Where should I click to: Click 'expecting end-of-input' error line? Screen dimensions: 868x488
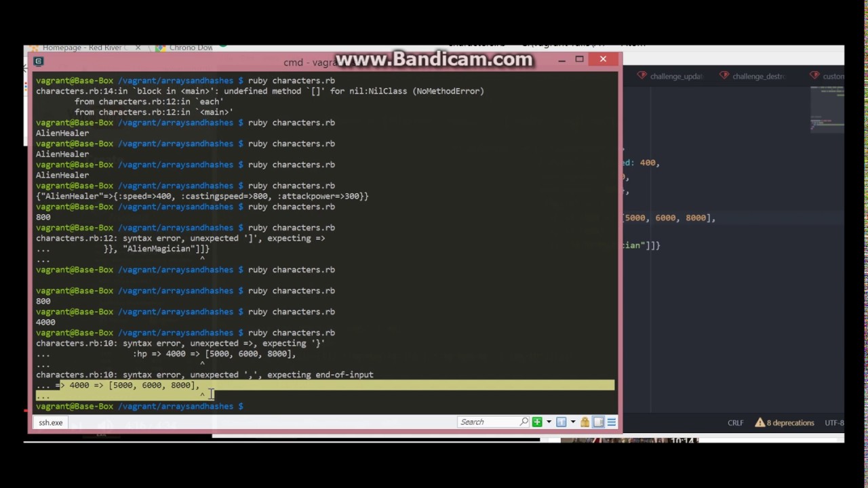tap(205, 375)
